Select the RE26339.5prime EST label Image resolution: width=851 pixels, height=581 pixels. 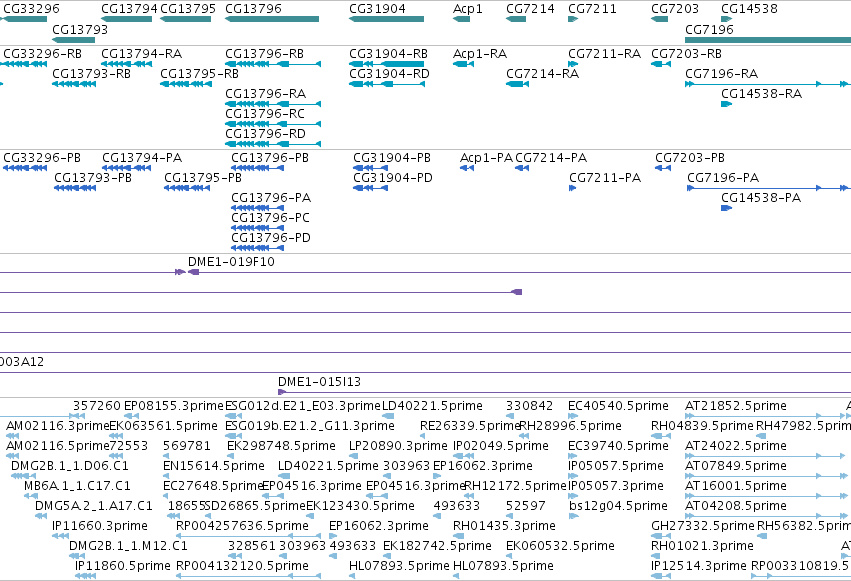[470, 426]
